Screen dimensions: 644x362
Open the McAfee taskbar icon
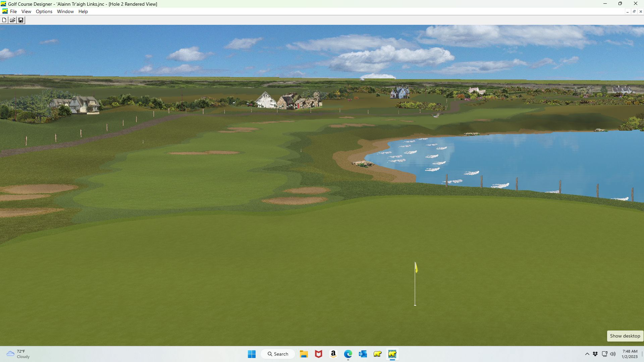pos(319,354)
